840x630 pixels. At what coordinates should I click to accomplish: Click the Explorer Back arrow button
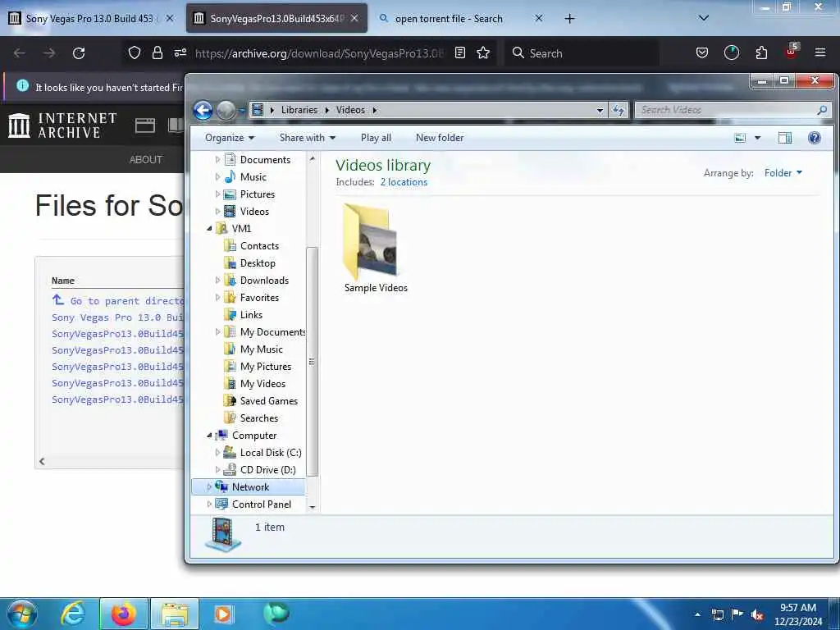point(203,111)
